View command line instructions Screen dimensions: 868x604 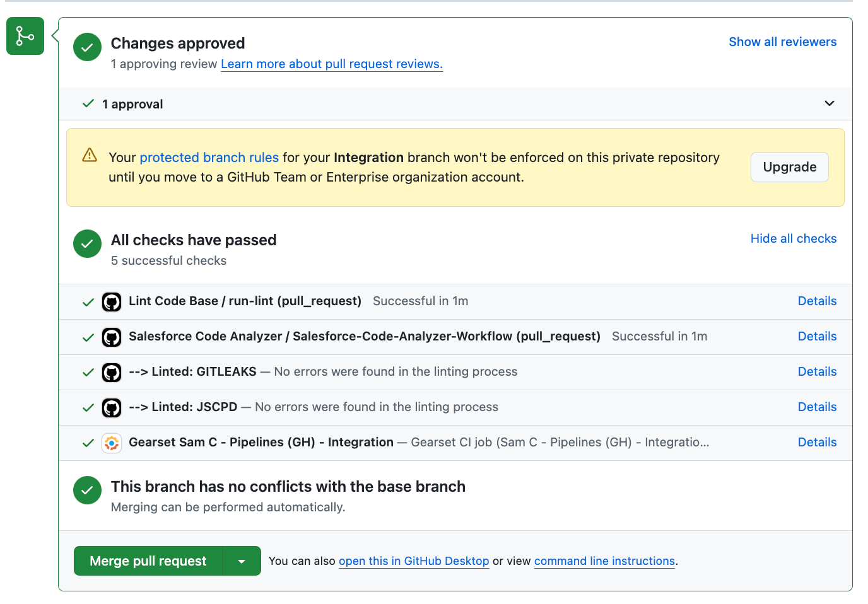604,561
